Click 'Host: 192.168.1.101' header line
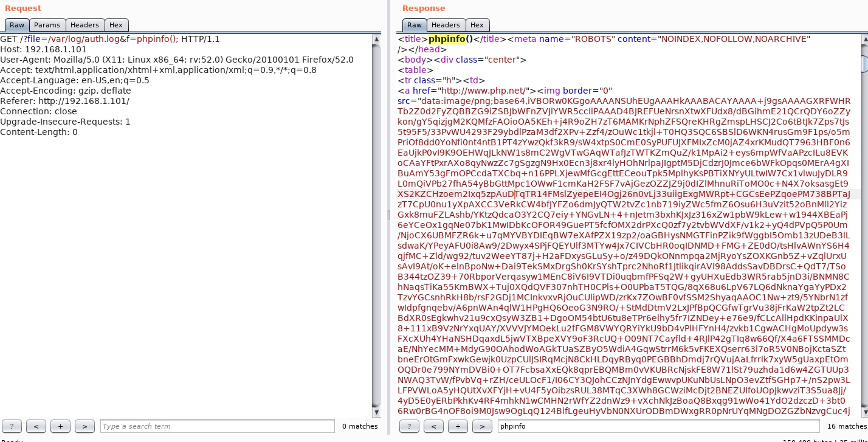The height and width of the screenshot is (442, 868). (x=43, y=49)
